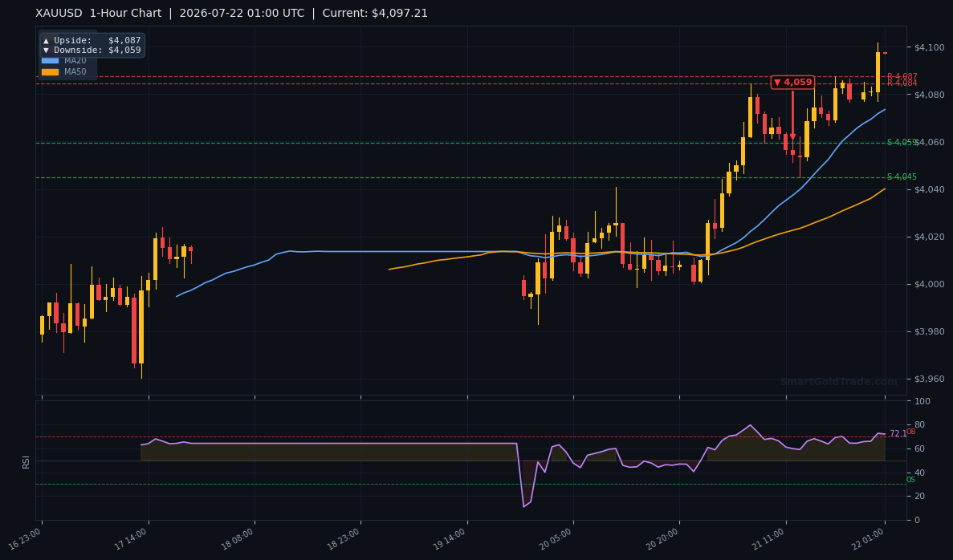Click the Upside $4,087 readout

pyautogui.click(x=92, y=40)
